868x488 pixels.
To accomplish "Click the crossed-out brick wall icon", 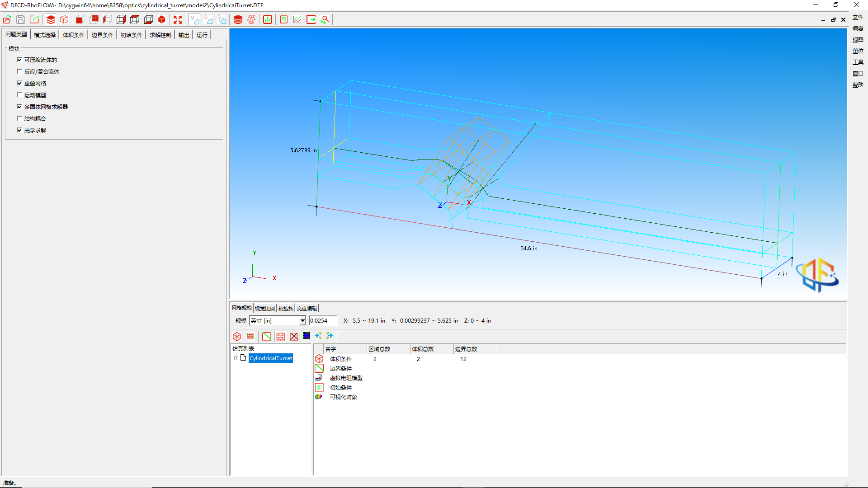I will pos(294,336).
